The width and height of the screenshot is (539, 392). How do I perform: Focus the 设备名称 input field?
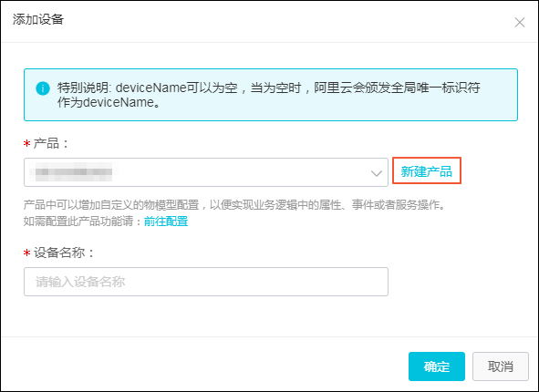pyautogui.click(x=206, y=282)
